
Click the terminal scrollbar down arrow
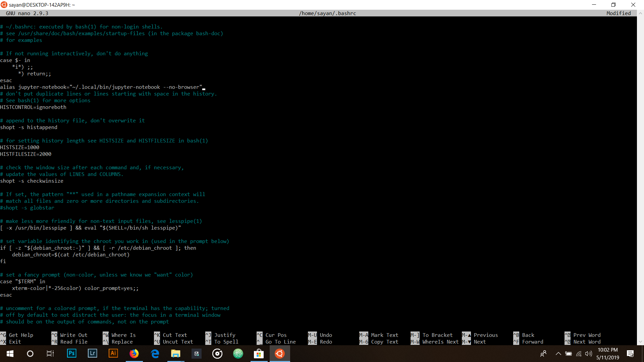640,342
